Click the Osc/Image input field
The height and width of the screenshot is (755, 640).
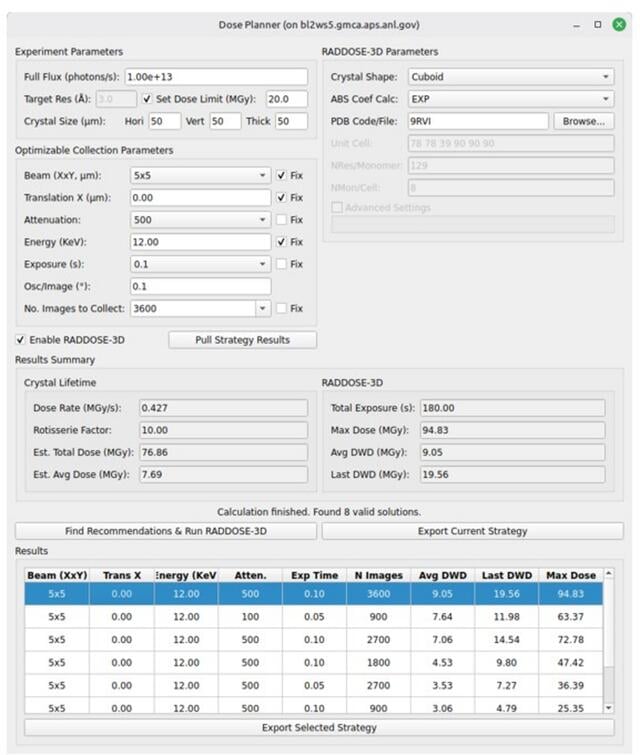click(200, 286)
